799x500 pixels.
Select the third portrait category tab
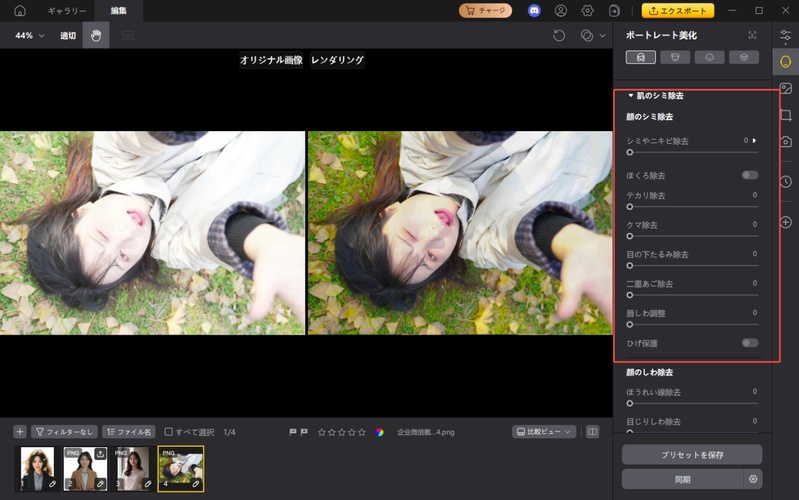709,57
